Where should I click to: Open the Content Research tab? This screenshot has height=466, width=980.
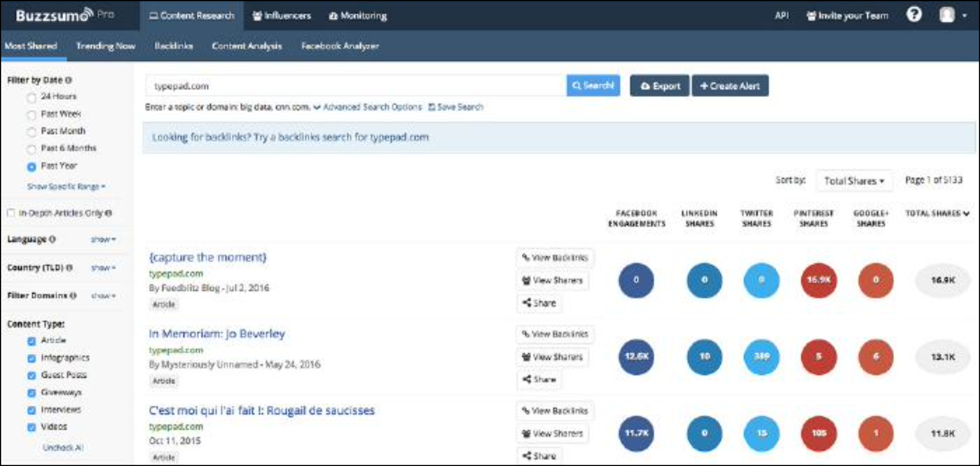[191, 15]
